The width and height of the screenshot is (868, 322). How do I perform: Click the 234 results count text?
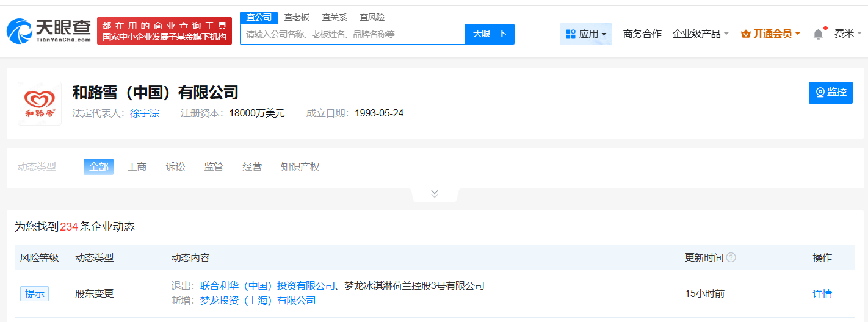click(69, 227)
